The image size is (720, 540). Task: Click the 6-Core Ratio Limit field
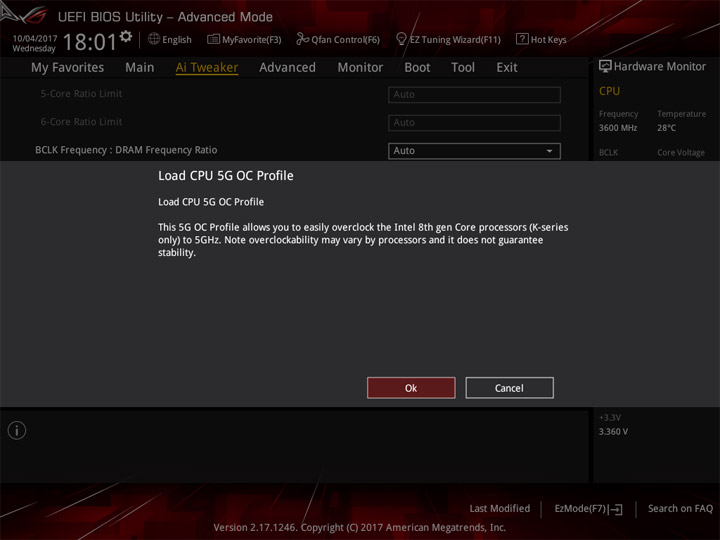click(x=474, y=123)
